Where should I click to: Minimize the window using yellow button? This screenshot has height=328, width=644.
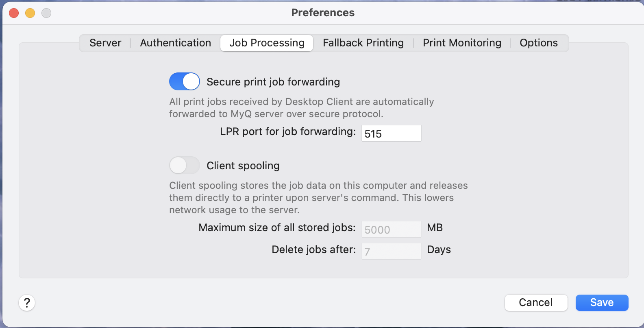pos(30,13)
